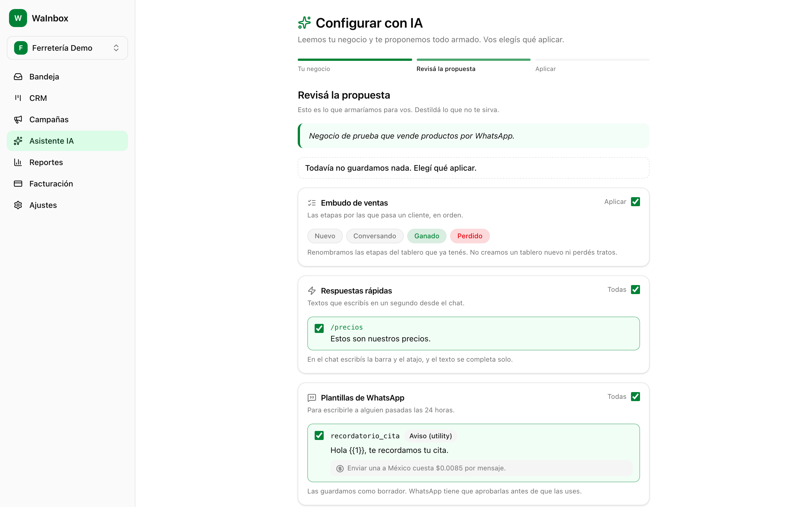812x507 pixels.
Task: Go back to Tu negocio step
Action: point(314,69)
